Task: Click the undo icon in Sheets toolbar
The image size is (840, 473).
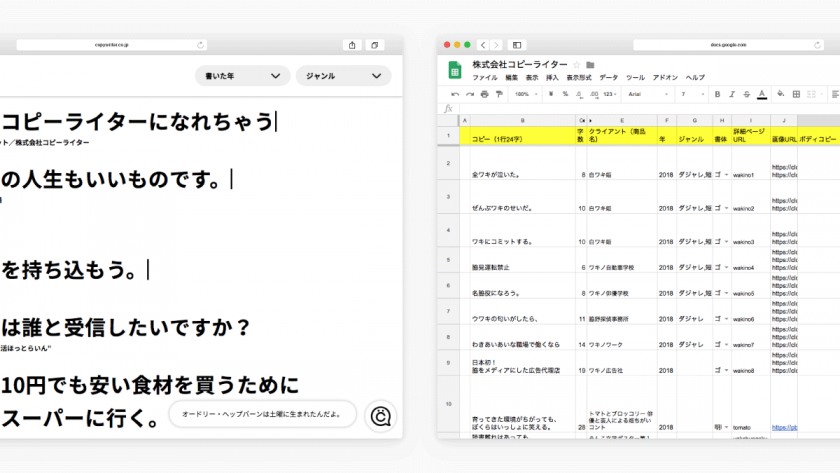Action: 455,94
